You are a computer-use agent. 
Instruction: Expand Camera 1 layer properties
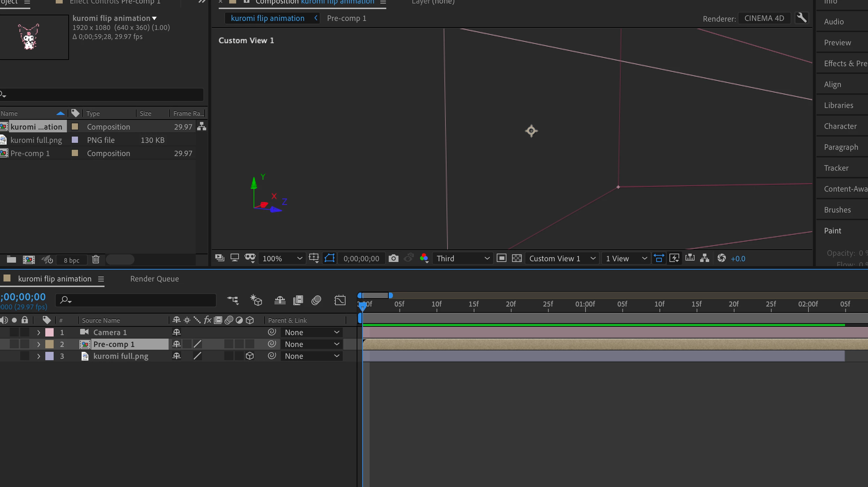(39, 332)
